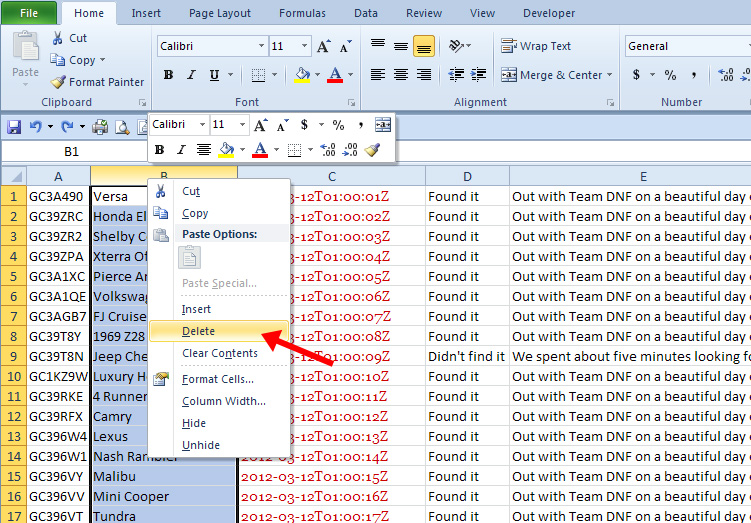Open the mini toolbar font size dropdown
Viewport: 751px width, 523px height.
pyautogui.click(x=242, y=125)
